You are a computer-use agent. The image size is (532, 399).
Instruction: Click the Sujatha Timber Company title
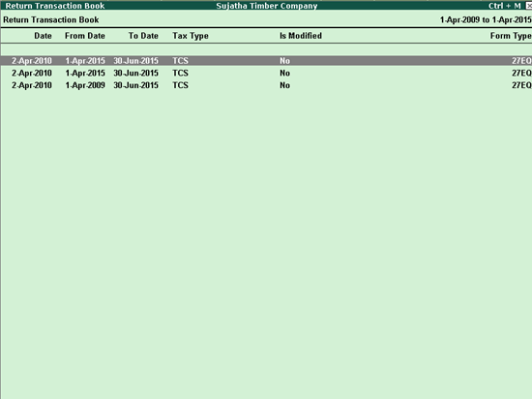point(267,6)
